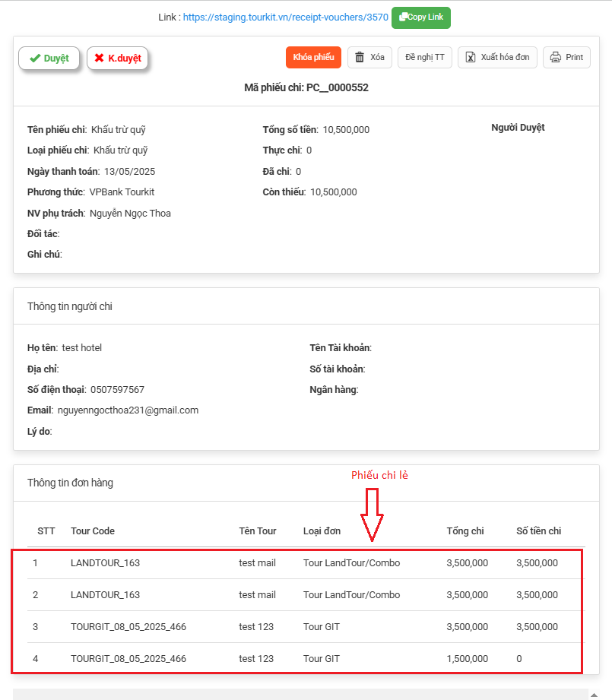Click the Tổng chi column header

click(x=465, y=531)
